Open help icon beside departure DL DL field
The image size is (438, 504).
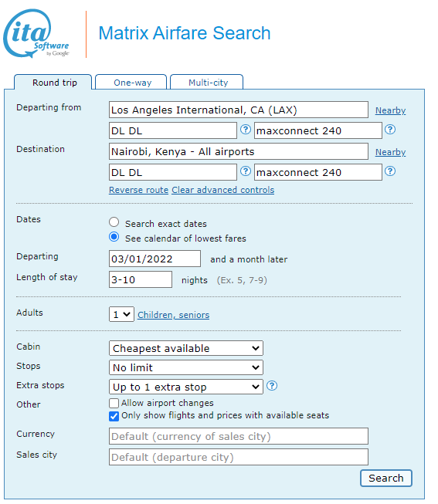click(x=246, y=130)
